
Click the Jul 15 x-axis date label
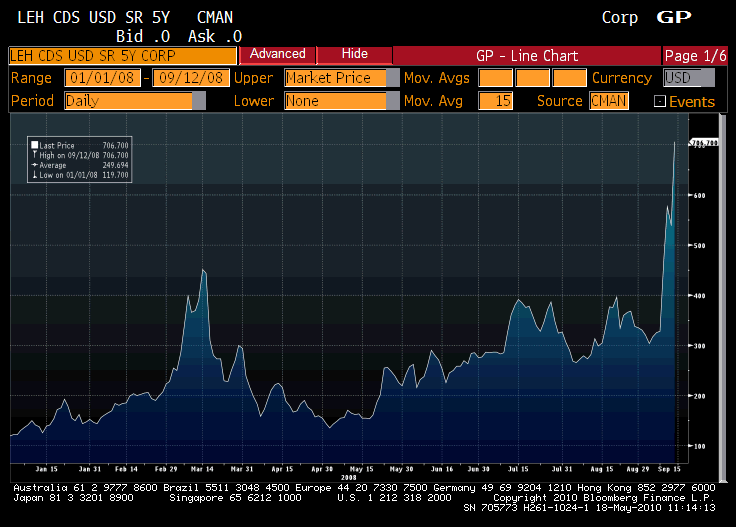point(518,469)
